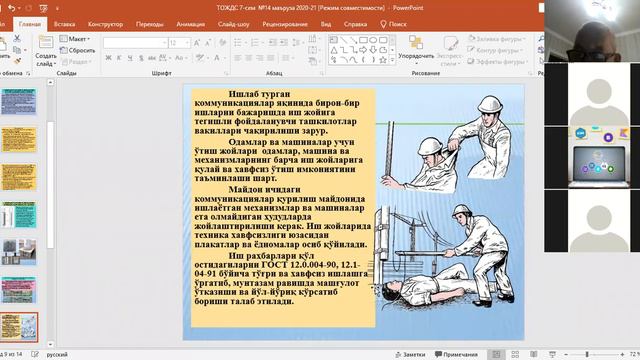This screenshot has height=360, width=640.
Task: Switch to Reading view icon
Action: [x=533, y=354]
